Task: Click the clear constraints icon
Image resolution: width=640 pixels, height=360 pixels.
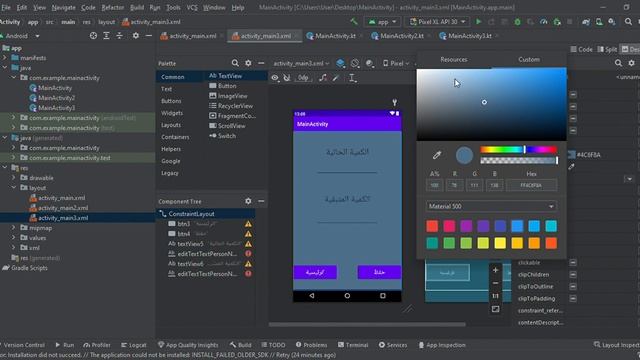Action: (322, 78)
